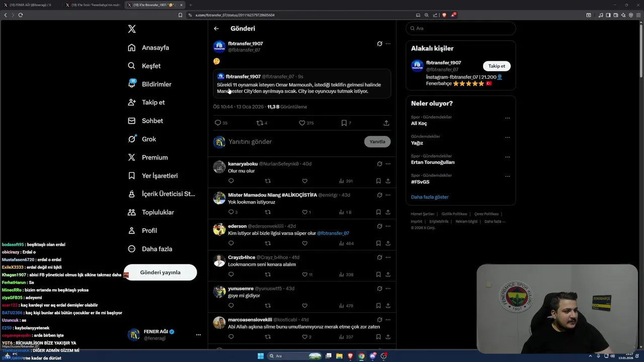644x362 pixels.
Task: Open the Windows Start menu
Action: point(261,356)
